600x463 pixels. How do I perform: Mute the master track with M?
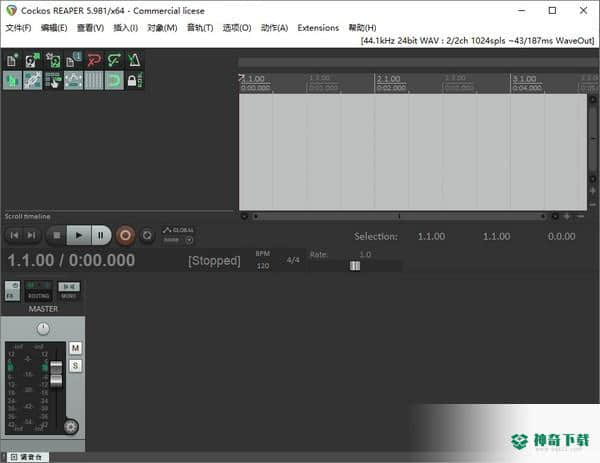coord(75,348)
